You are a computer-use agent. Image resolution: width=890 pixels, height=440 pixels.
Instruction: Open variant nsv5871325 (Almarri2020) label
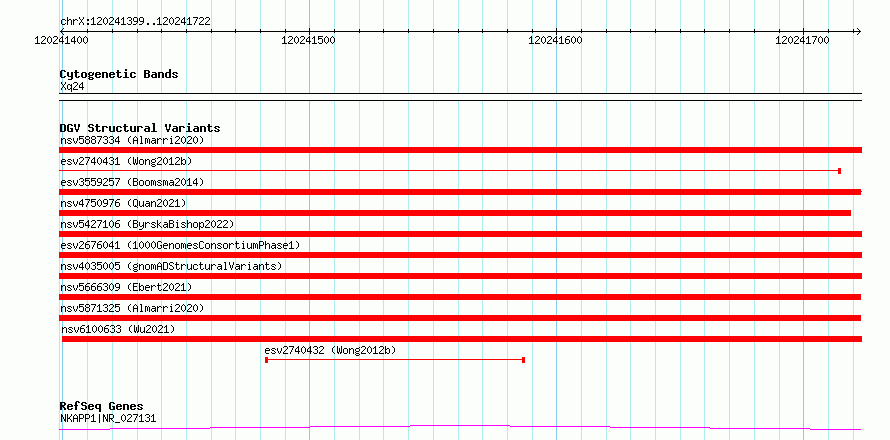click(132, 308)
